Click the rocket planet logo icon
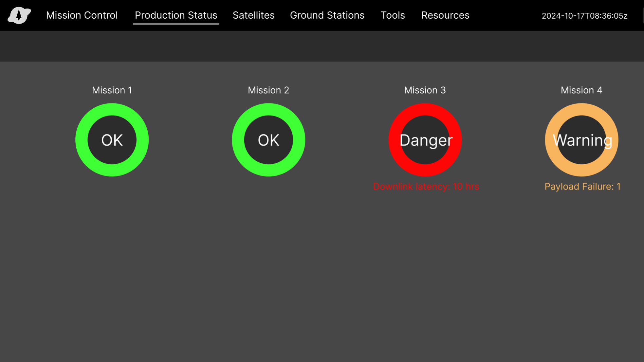This screenshot has width=644, height=362. [19, 15]
